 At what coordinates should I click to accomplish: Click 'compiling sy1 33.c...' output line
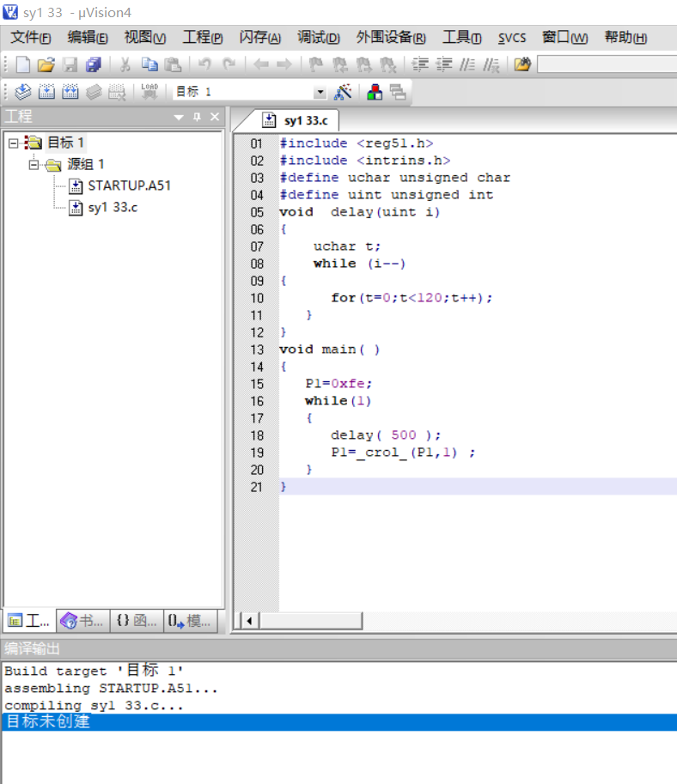(x=94, y=706)
